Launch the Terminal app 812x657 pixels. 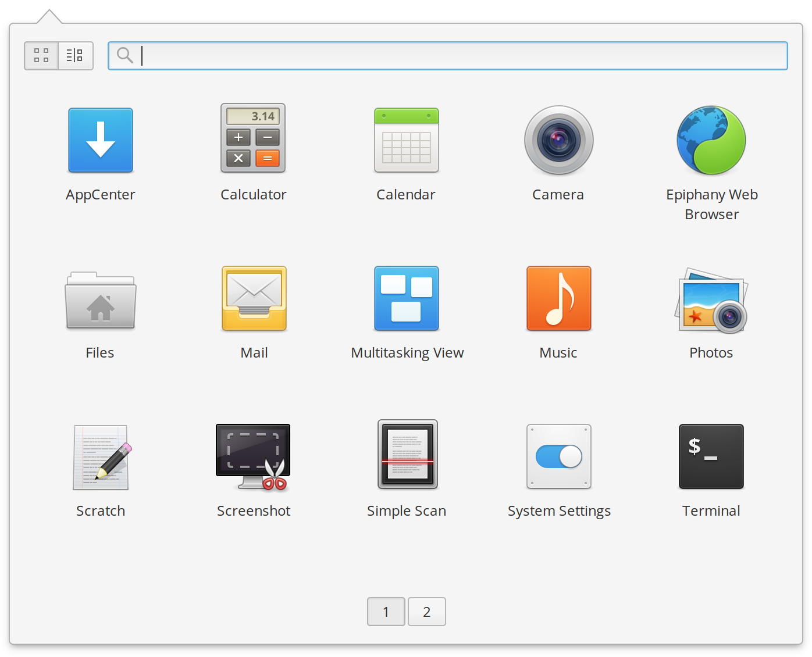point(711,456)
